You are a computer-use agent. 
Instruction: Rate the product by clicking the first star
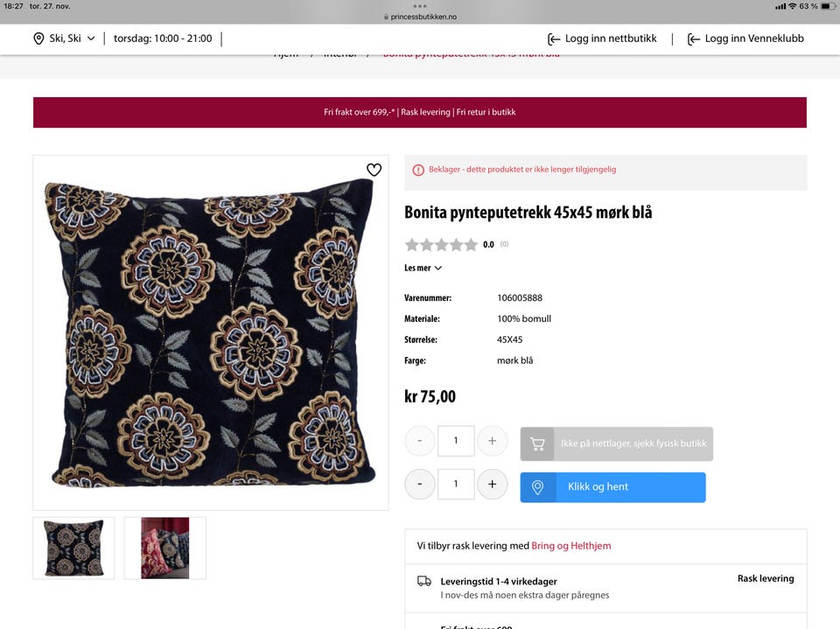coord(410,244)
